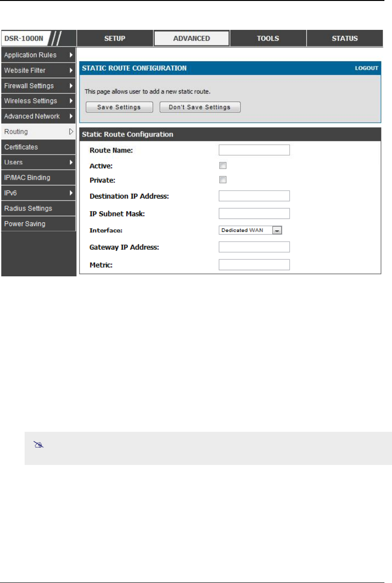
Task: Open the STATUS tab
Action: pos(345,38)
